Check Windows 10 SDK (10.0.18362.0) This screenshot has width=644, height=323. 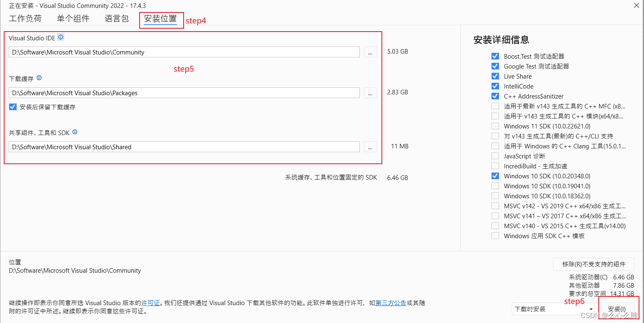(x=495, y=196)
